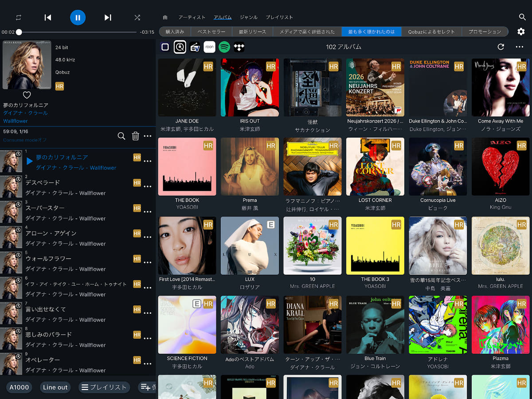Open options for track オペレーター

pyautogui.click(x=148, y=364)
